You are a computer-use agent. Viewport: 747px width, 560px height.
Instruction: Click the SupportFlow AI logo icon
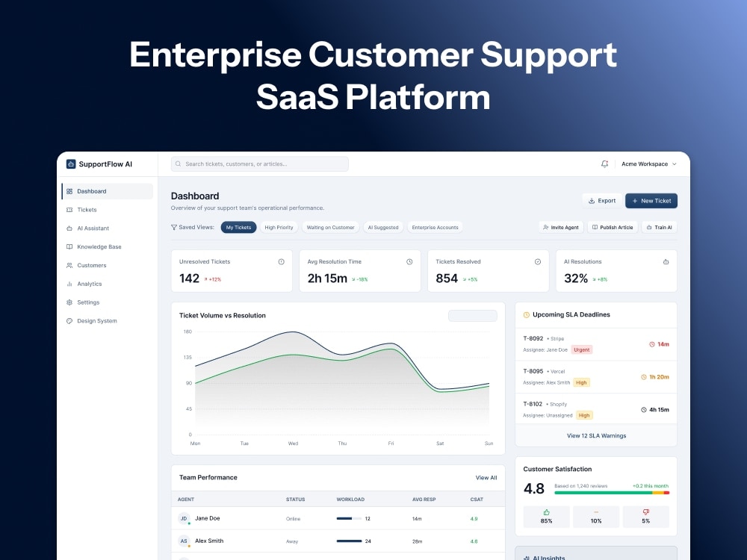71,164
